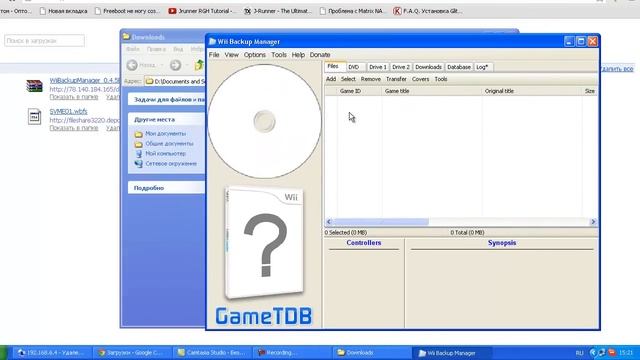Click the SVME01.wbfs download link in Chrome
This screenshot has height=360, width=640.
(68, 111)
